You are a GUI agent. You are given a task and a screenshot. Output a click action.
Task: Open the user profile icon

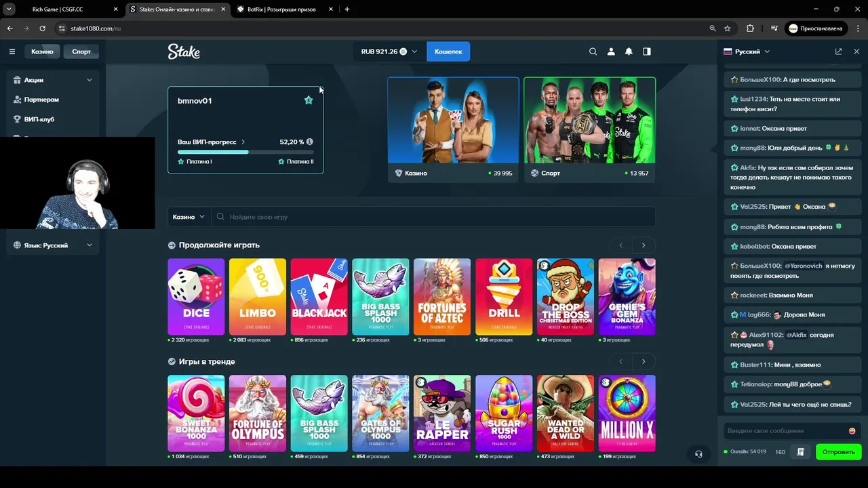[611, 52]
